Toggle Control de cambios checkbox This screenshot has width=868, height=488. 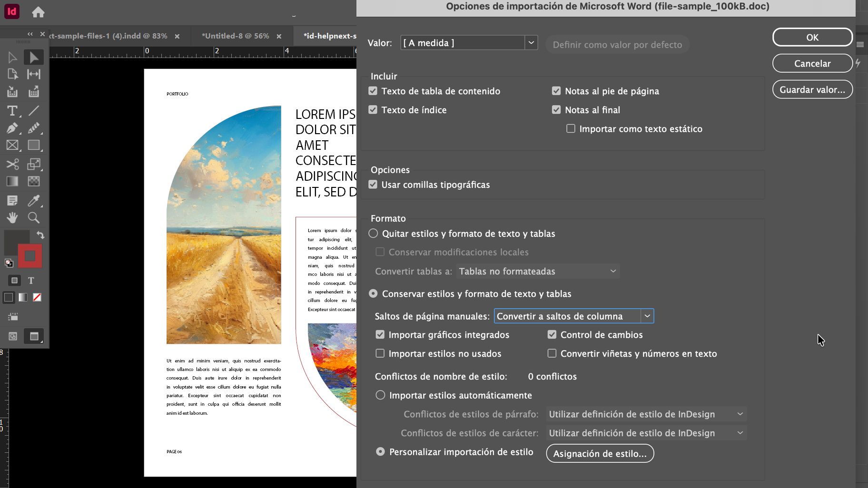pyautogui.click(x=552, y=334)
